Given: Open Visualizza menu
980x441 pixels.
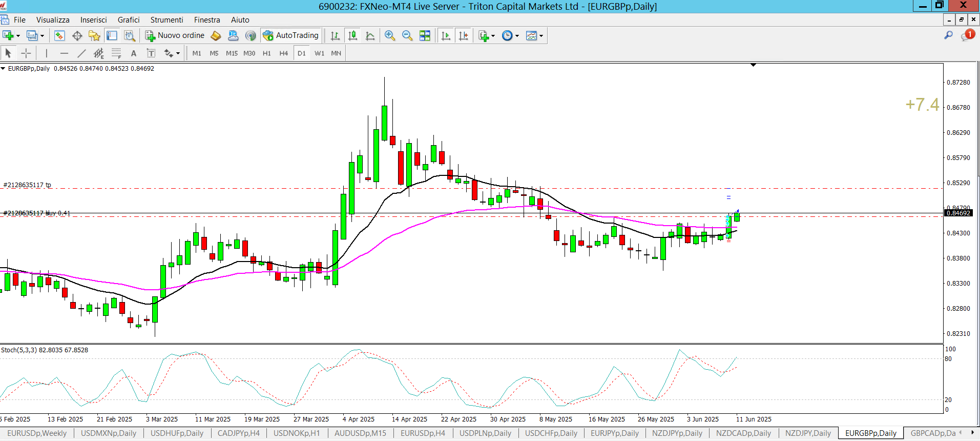Looking at the screenshot, I should (x=53, y=19).
